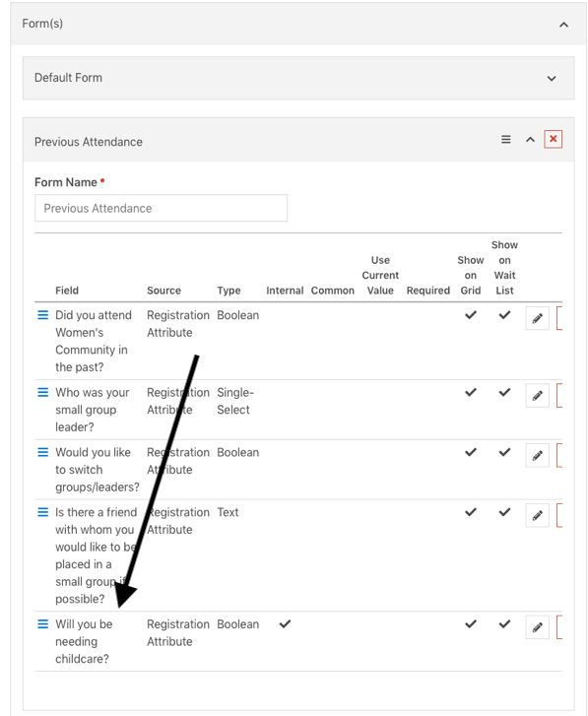Edit the Women's Community attendance field
Screen dimensions: 588x716
tap(538, 318)
